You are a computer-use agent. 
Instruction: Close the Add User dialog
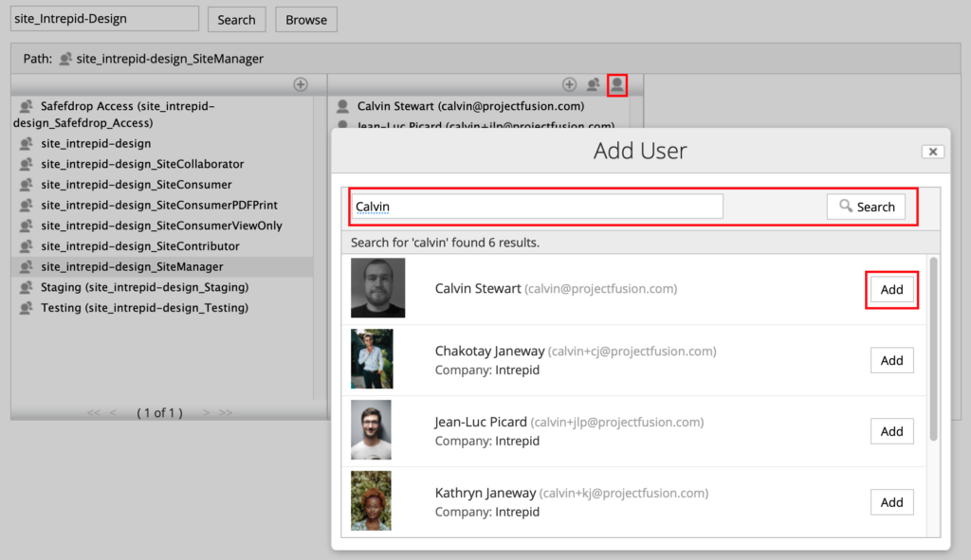[932, 152]
